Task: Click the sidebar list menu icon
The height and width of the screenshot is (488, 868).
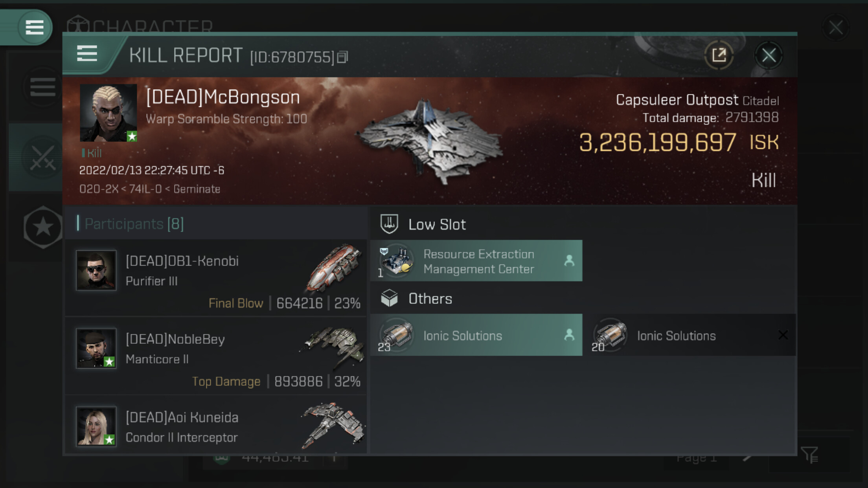Action: tap(42, 87)
